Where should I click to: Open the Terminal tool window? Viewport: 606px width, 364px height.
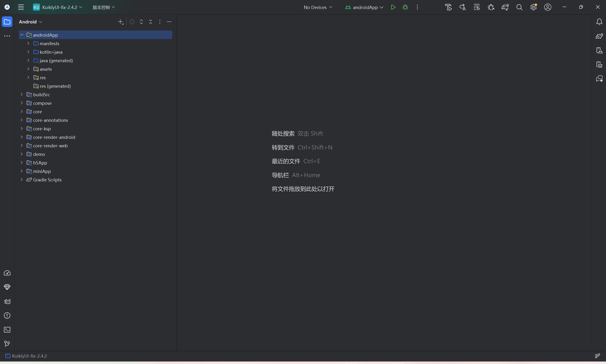7,330
